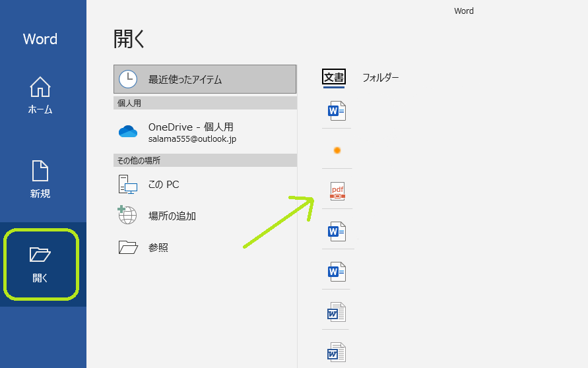The width and height of the screenshot is (588, 368).
Task: Open the 参照 (Browse) folder icon
Action: pos(128,247)
